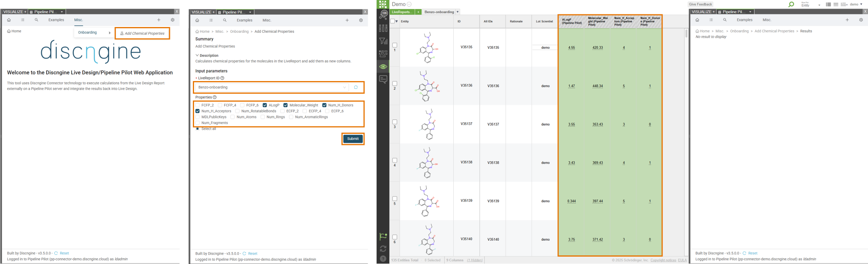Click plus icon in Results panel toolbar
The height and width of the screenshot is (264, 868).
(x=848, y=20)
